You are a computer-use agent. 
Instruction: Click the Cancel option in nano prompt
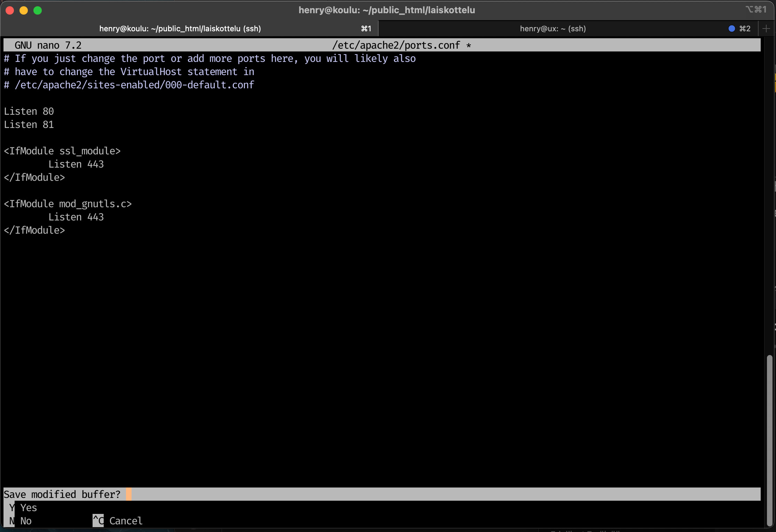(126, 521)
